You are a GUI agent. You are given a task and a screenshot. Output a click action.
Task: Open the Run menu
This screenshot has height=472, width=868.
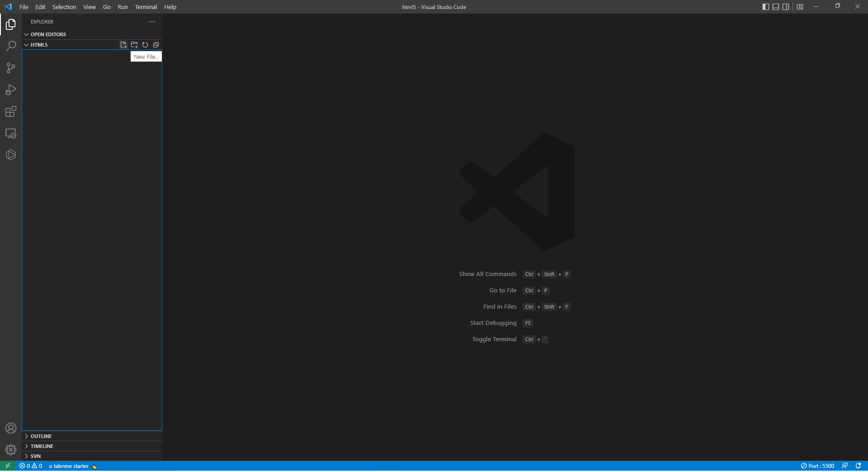click(123, 7)
